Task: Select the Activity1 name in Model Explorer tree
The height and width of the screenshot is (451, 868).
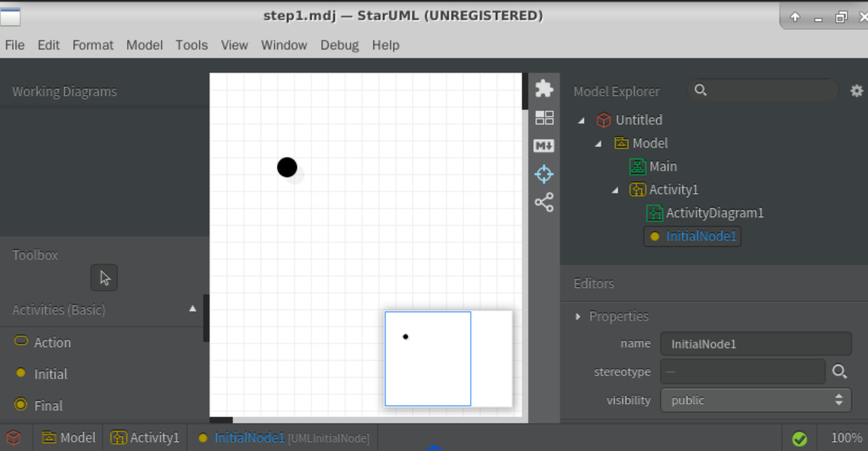Action: pos(674,190)
